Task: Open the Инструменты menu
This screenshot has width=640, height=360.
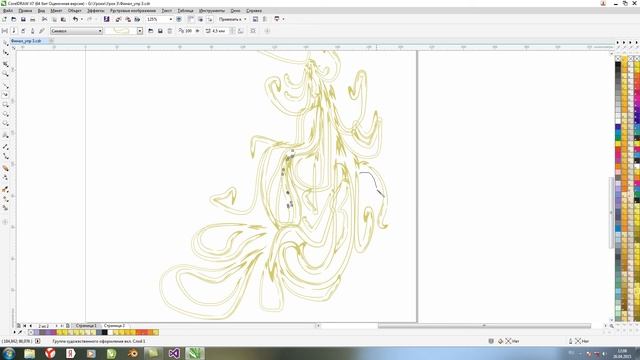Action: (x=212, y=11)
